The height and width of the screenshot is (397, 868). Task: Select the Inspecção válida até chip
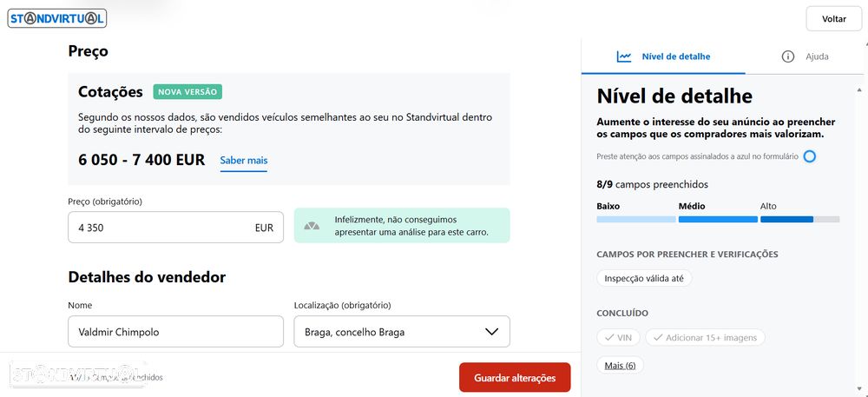[x=644, y=279]
